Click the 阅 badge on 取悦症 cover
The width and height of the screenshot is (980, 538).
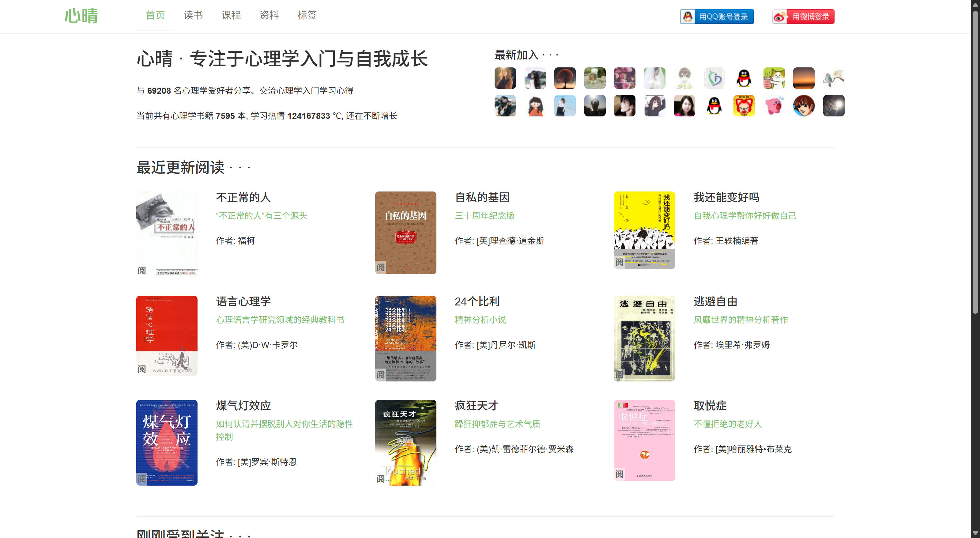point(619,474)
